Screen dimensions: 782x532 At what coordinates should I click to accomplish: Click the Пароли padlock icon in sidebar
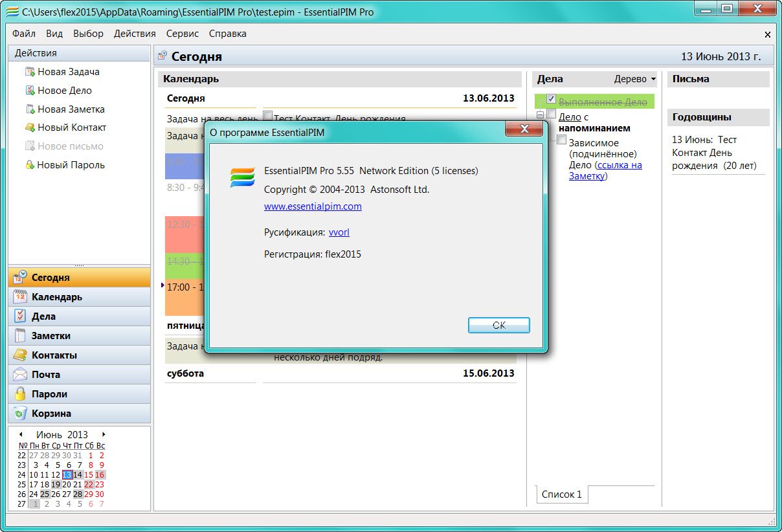coord(20,394)
